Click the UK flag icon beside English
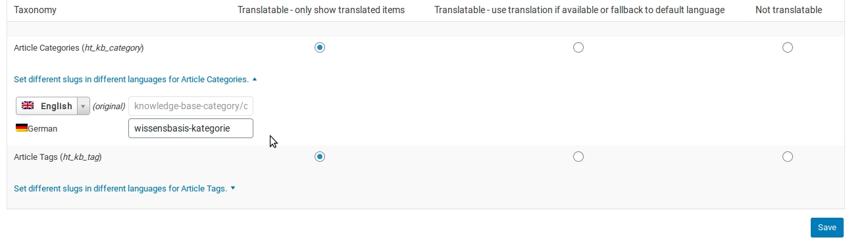This screenshot has width=868, height=248. pos(28,105)
